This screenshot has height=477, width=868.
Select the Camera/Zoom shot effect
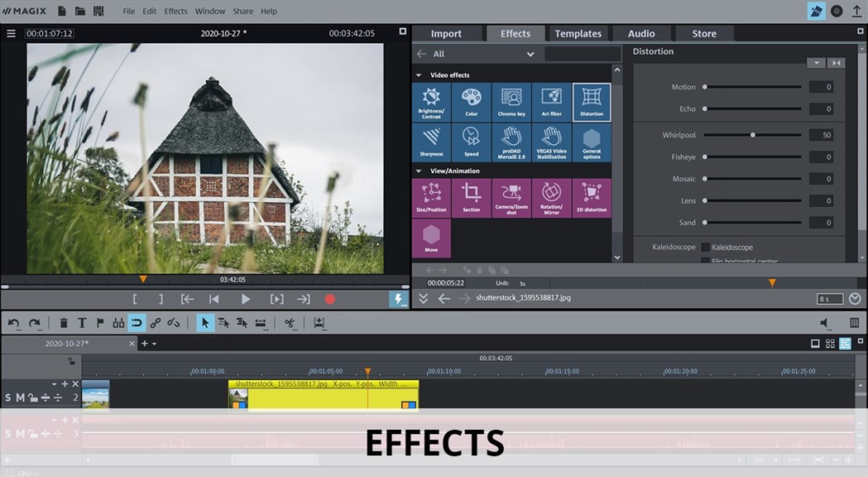coord(511,197)
